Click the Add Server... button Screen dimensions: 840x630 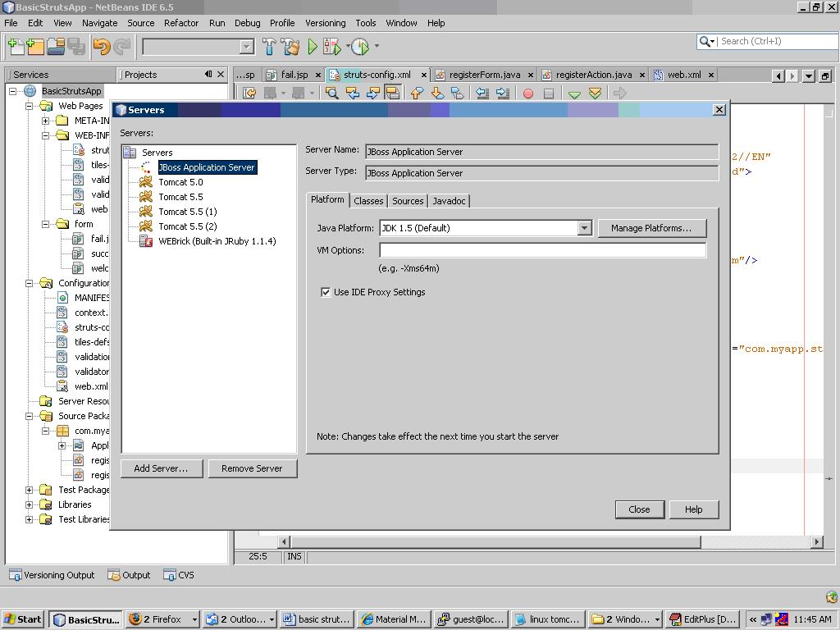click(x=162, y=468)
